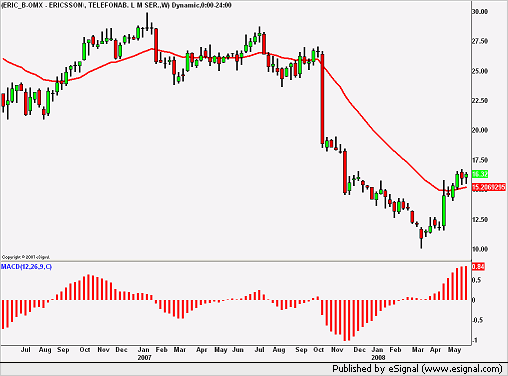This screenshot has height=376, width=508.
Task: Click the 27.50 price axis label
Action: click(480, 41)
